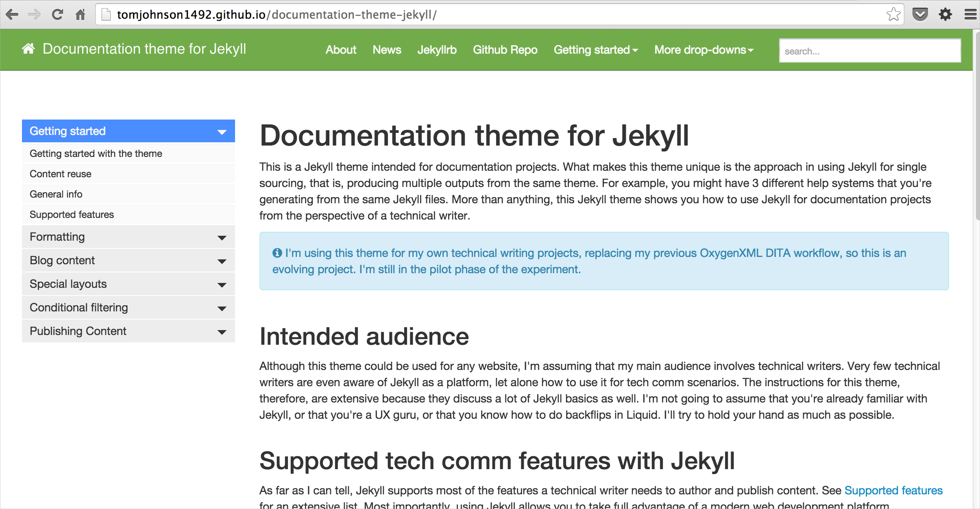Follow the Supported features link in text

click(893, 490)
